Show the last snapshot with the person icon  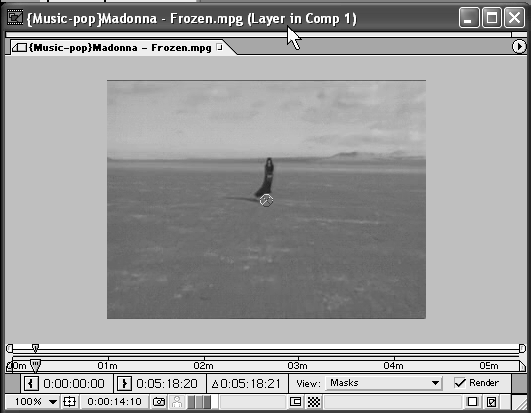coord(176,402)
